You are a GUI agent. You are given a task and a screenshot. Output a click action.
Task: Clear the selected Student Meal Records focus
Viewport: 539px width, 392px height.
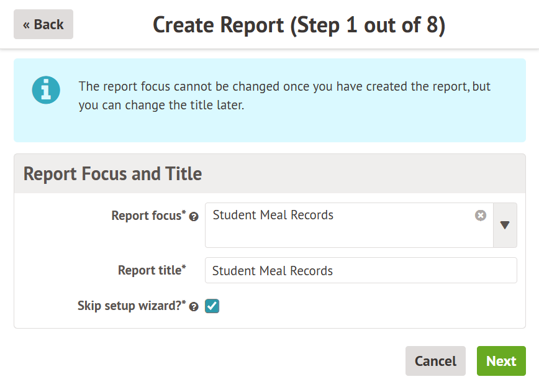pyautogui.click(x=481, y=216)
